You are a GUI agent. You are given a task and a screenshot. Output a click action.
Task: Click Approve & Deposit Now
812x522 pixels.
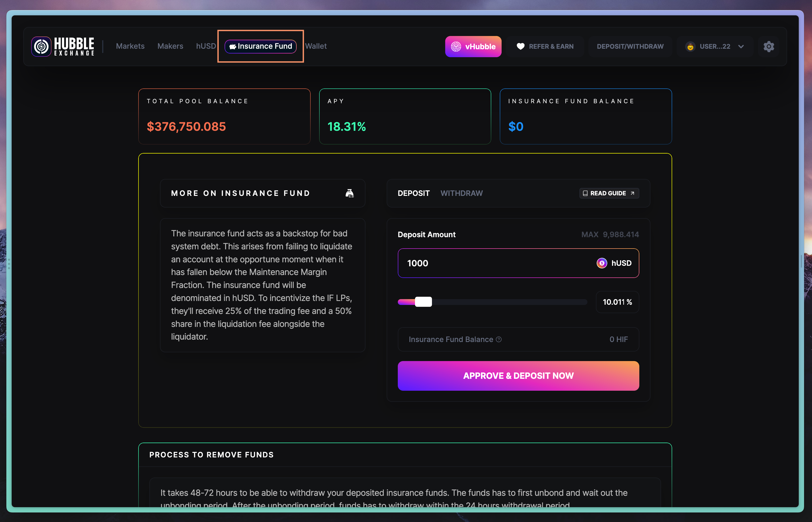click(518, 376)
